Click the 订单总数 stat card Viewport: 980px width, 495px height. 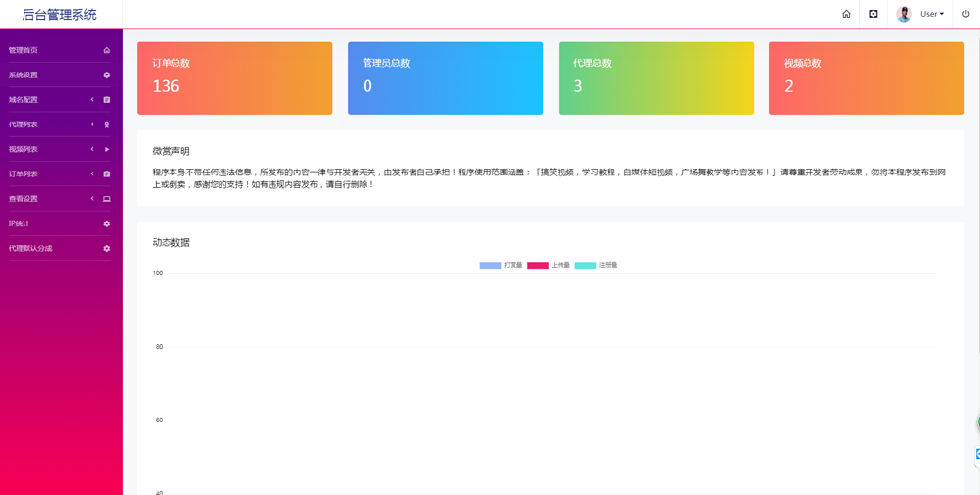(234, 78)
